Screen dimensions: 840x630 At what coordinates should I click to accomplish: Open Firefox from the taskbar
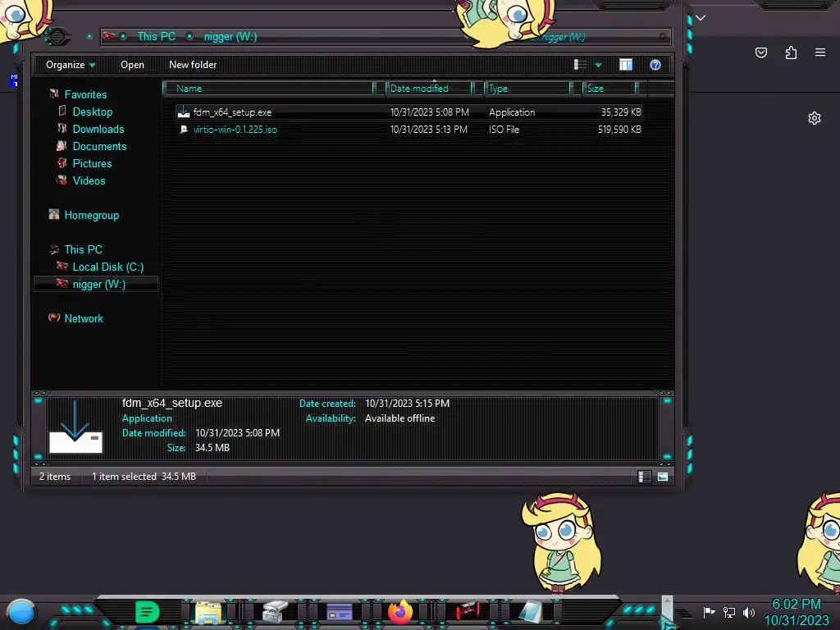pyautogui.click(x=400, y=611)
